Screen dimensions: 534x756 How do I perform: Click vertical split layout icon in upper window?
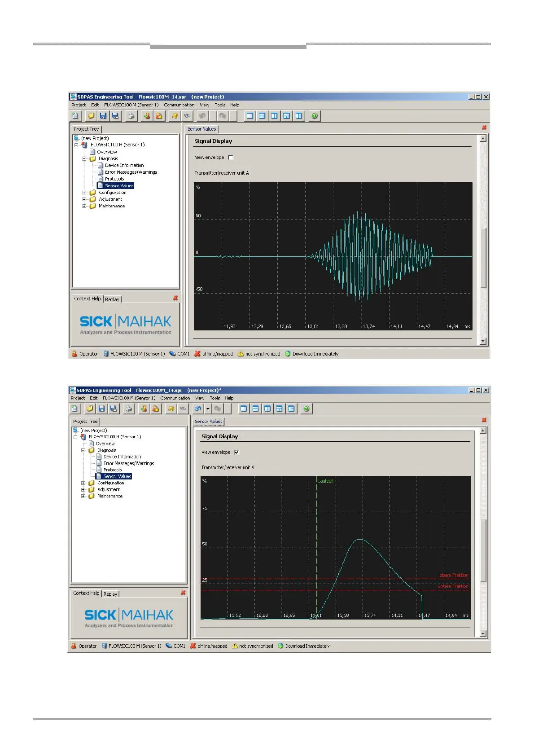pos(274,116)
